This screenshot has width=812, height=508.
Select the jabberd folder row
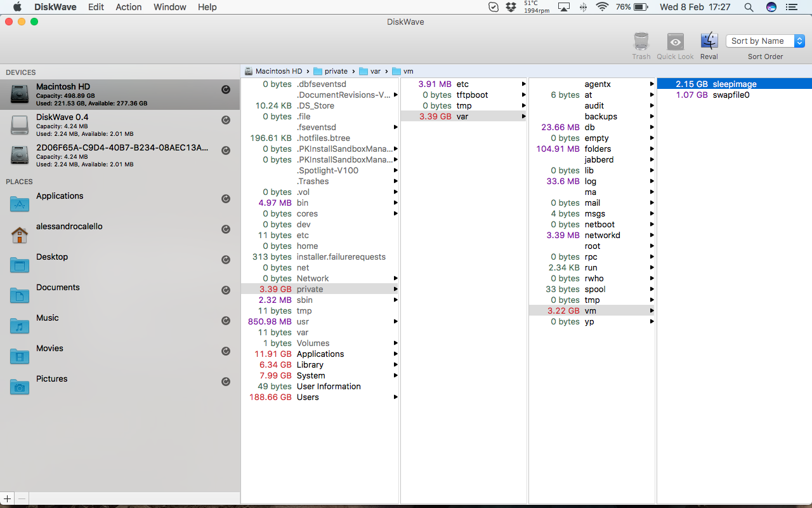(593, 159)
